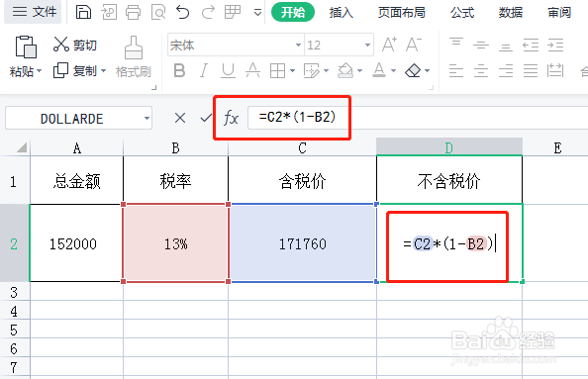Redo the last action
The width and height of the screenshot is (588, 379).
[208, 13]
